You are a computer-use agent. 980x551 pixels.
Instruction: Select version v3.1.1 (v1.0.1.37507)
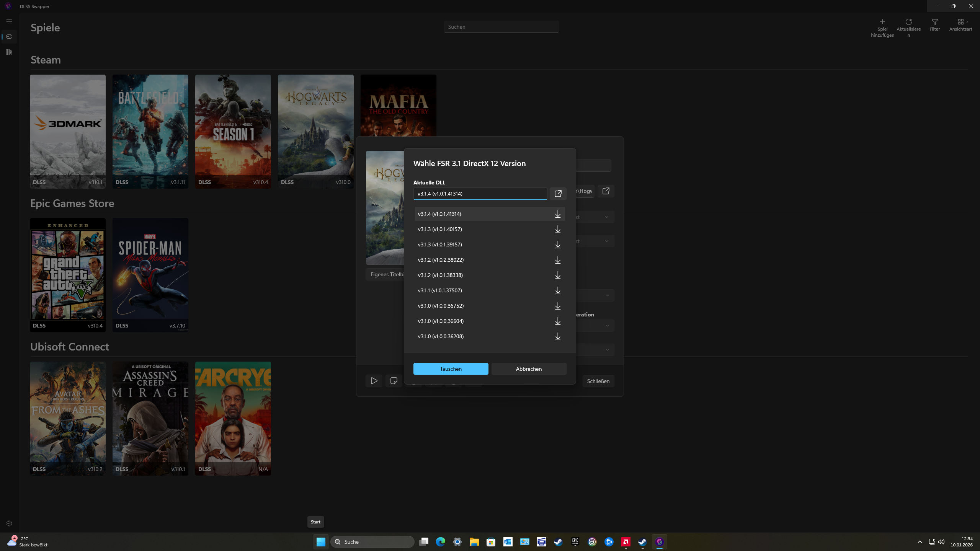(x=440, y=290)
